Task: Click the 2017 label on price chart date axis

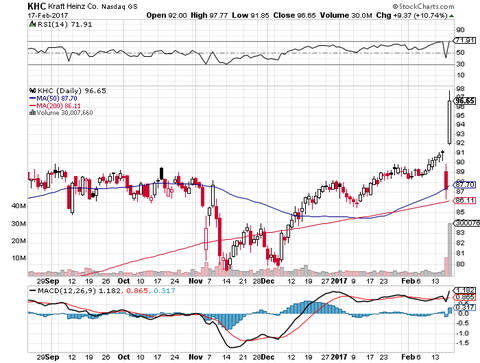Action: pyautogui.click(x=339, y=281)
